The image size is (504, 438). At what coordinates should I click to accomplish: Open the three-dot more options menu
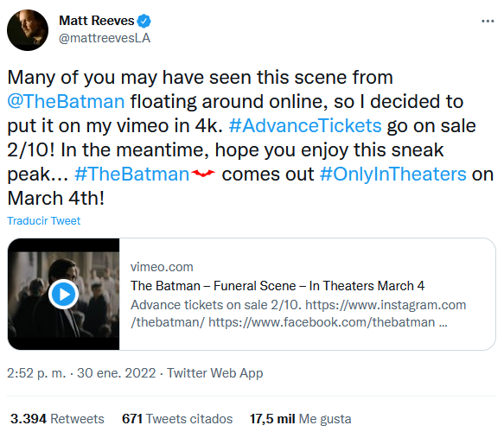pyautogui.click(x=488, y=22)
